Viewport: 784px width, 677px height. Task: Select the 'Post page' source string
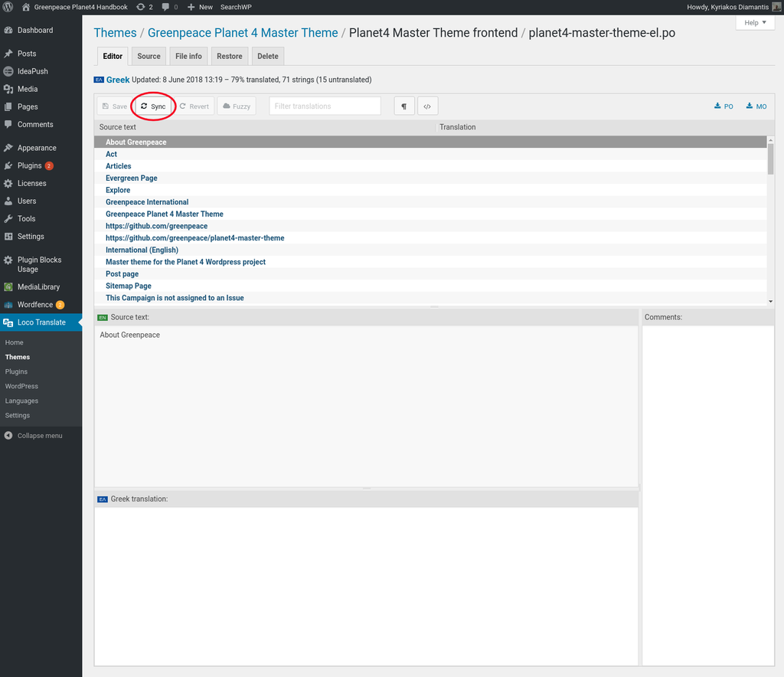[x=430, y=274]
